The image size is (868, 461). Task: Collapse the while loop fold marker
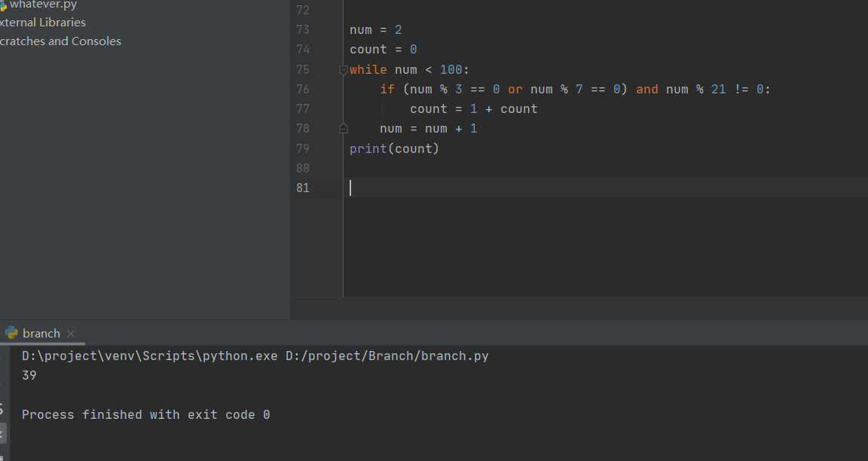344,70
